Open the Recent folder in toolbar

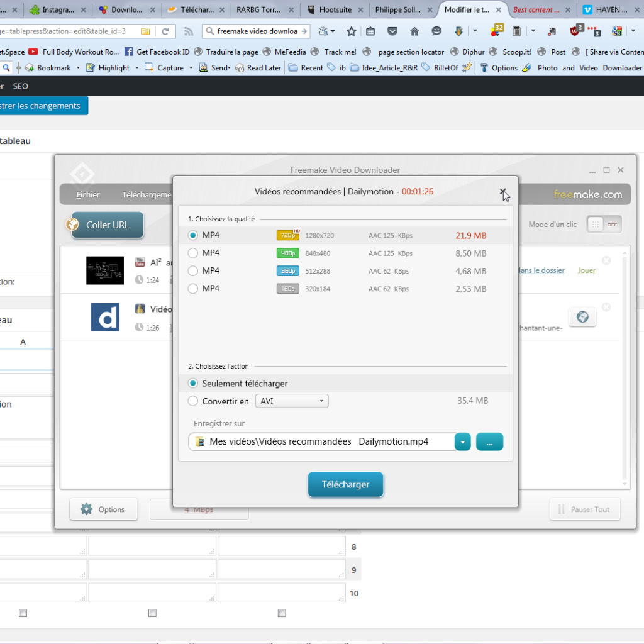306,68
